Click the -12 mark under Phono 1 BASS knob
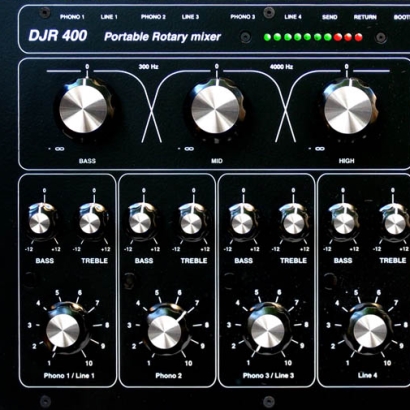The height and width of the screenshot is (410, 410). pos(28,249)
